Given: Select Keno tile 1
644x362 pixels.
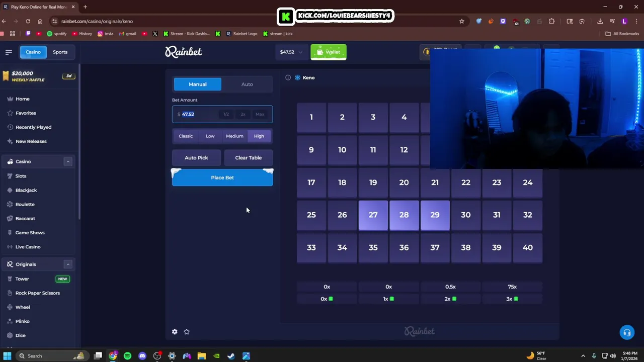Looking at the screenshot, I should point(311,117).
